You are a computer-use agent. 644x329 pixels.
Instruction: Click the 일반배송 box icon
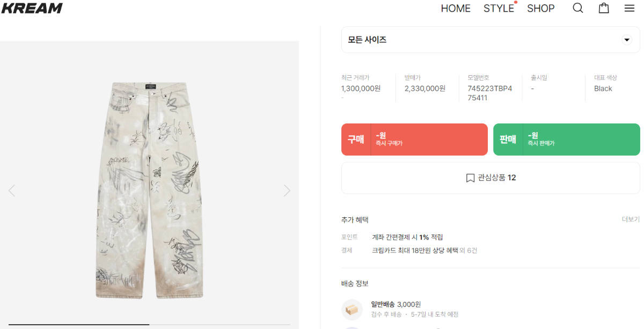(352, 310)
